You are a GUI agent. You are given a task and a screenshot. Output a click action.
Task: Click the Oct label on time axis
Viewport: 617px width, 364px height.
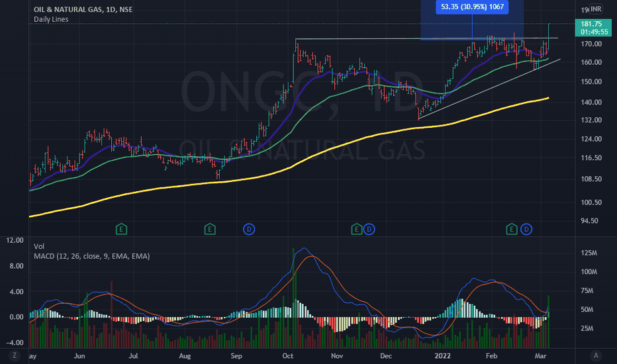(287, 356)
